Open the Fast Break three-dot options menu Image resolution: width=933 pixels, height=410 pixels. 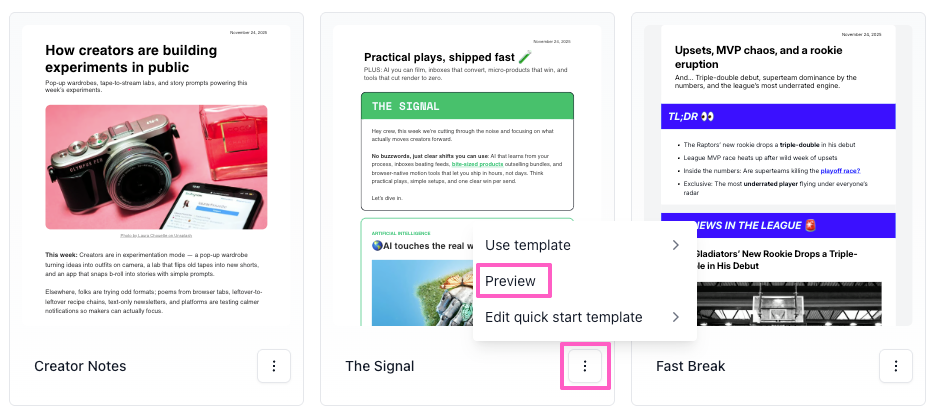[896, 367]
